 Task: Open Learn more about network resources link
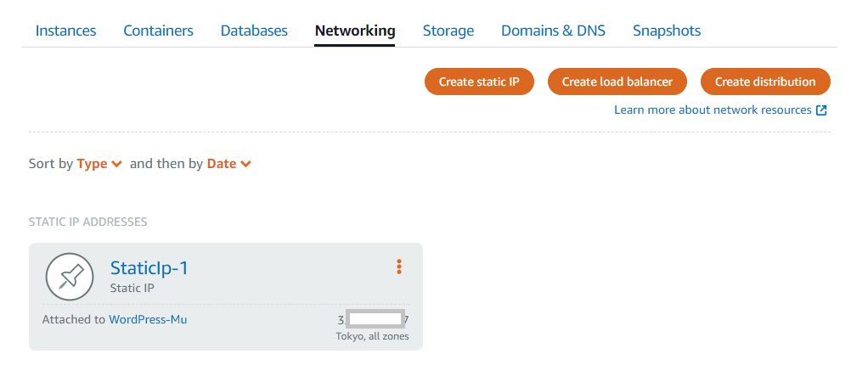713,110
